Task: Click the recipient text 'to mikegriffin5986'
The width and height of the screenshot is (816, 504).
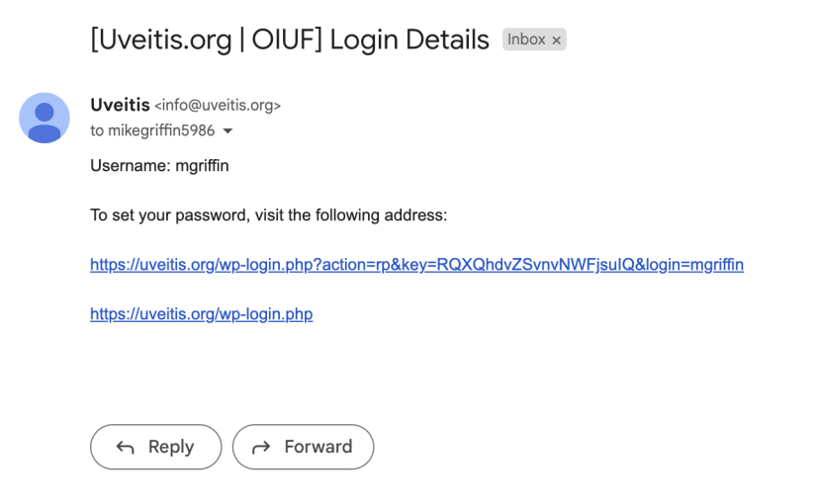Action: pyautogui.click(x=152, y=130)
